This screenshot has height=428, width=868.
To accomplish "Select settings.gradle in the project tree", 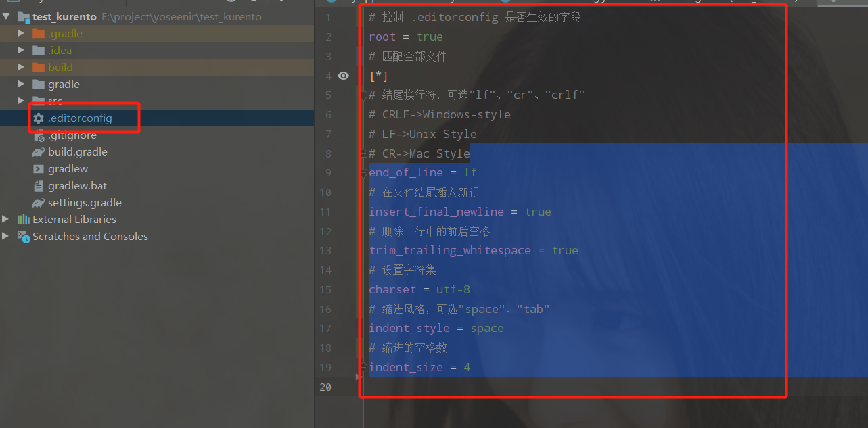I will [84, 202].
